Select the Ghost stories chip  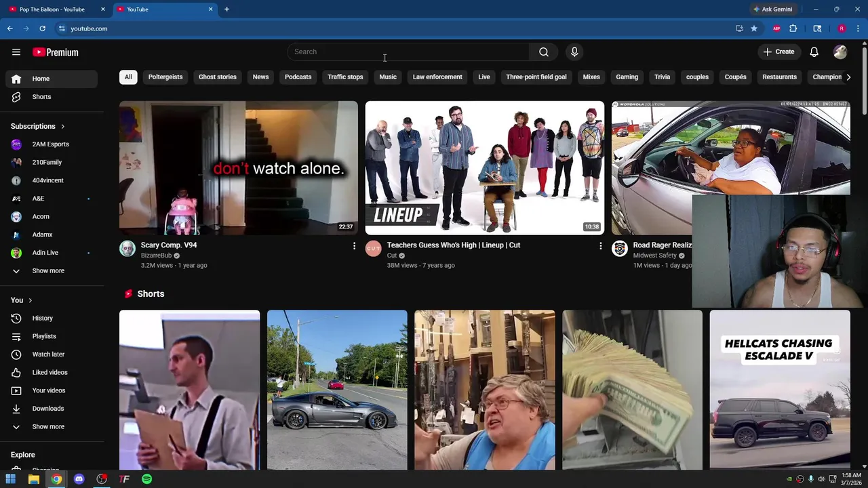coord(218,77)
